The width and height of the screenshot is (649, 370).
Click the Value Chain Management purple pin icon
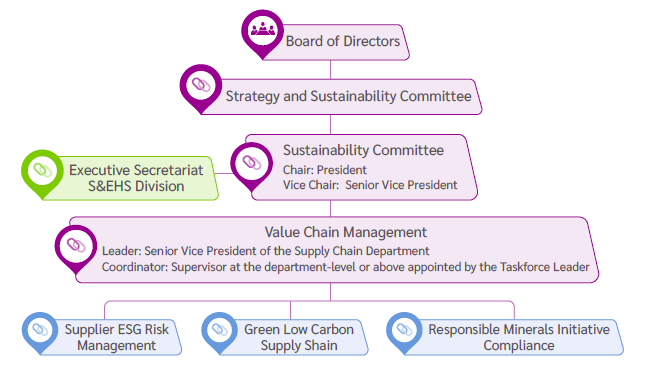pyautogui.click(x=76, y=246)
